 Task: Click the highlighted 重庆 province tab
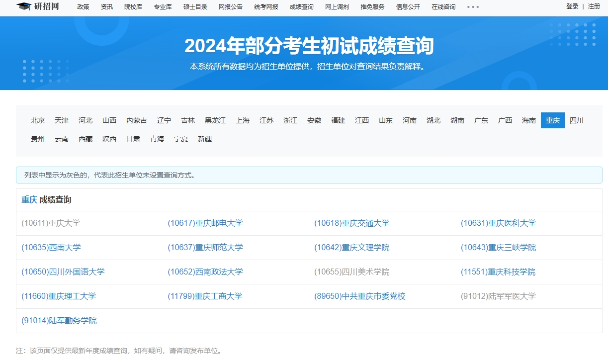pos(553,120)
